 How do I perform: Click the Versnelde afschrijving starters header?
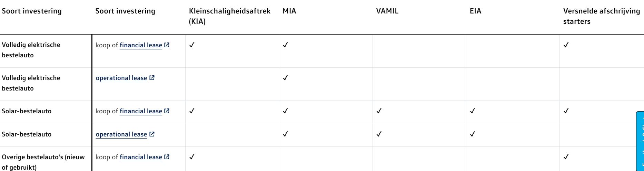pos(601,16)
